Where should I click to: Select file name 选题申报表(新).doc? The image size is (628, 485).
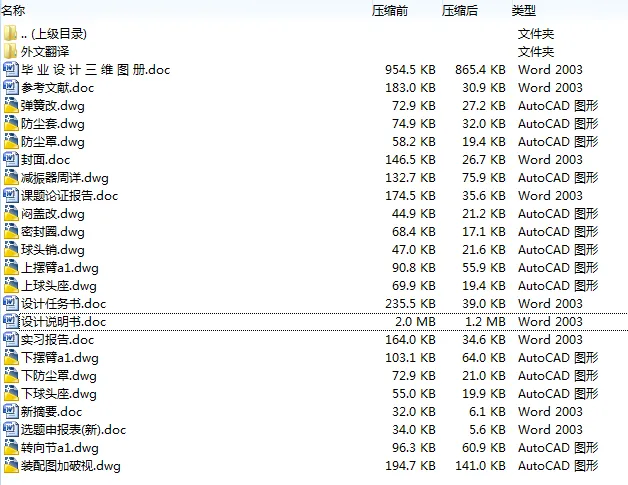point(74,430)
